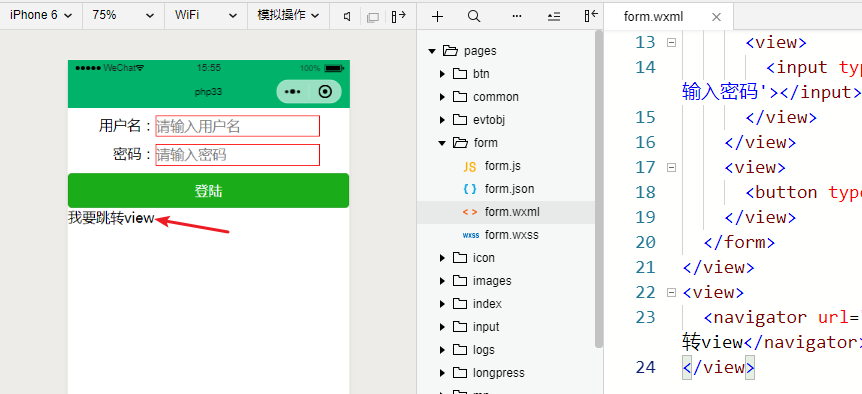Click the php33 title in simulator
The height and width of the screenshot is (394, 862).
tap(208, 92)
